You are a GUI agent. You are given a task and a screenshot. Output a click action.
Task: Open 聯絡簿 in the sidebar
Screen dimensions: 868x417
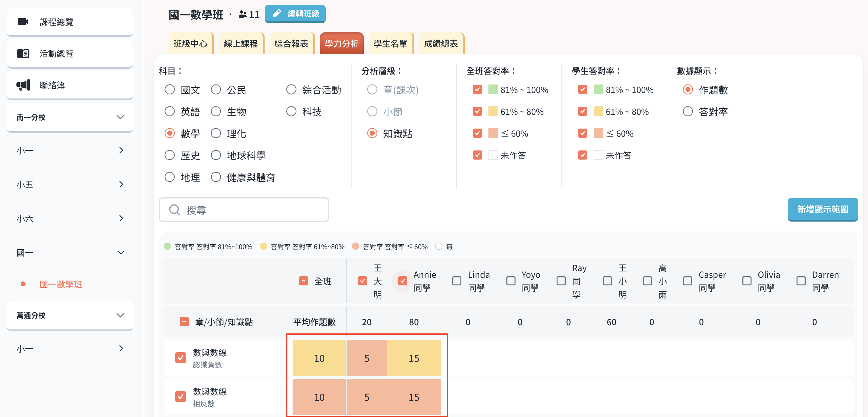(70, 85)
